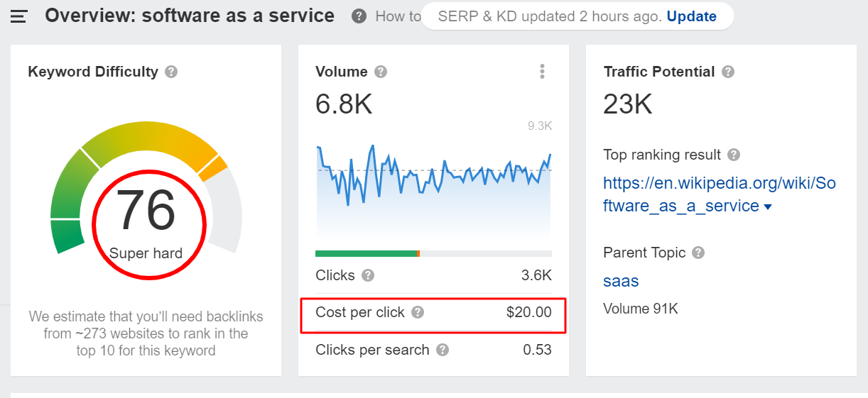Click help icon next to Top ranking result
Screen dimensions: 868x398
pos(734,155)
